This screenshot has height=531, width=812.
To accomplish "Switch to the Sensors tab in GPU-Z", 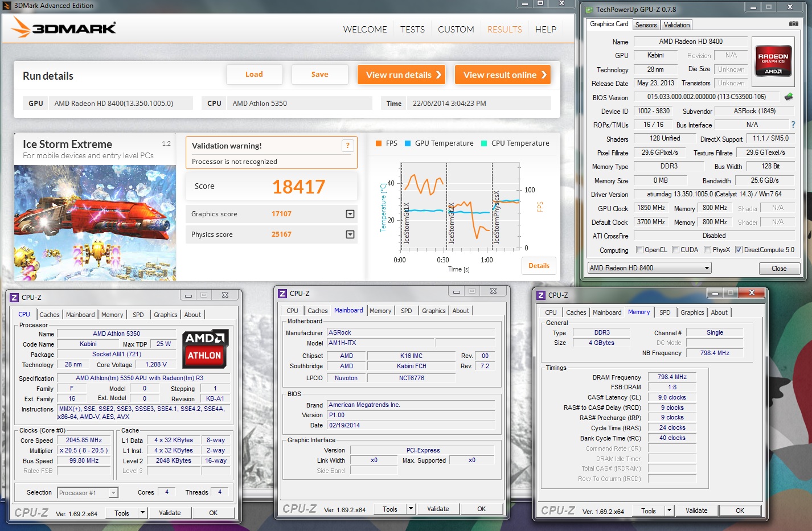I will coord(646,25).
